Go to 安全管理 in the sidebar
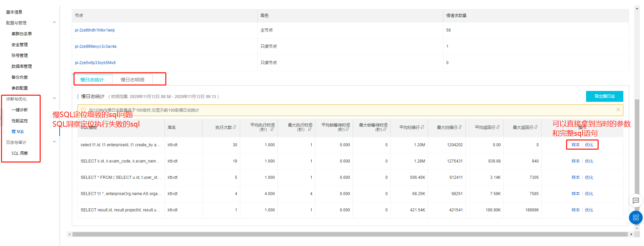The height and width of the screenshot is (246, 644). click(x=20, y=45)
